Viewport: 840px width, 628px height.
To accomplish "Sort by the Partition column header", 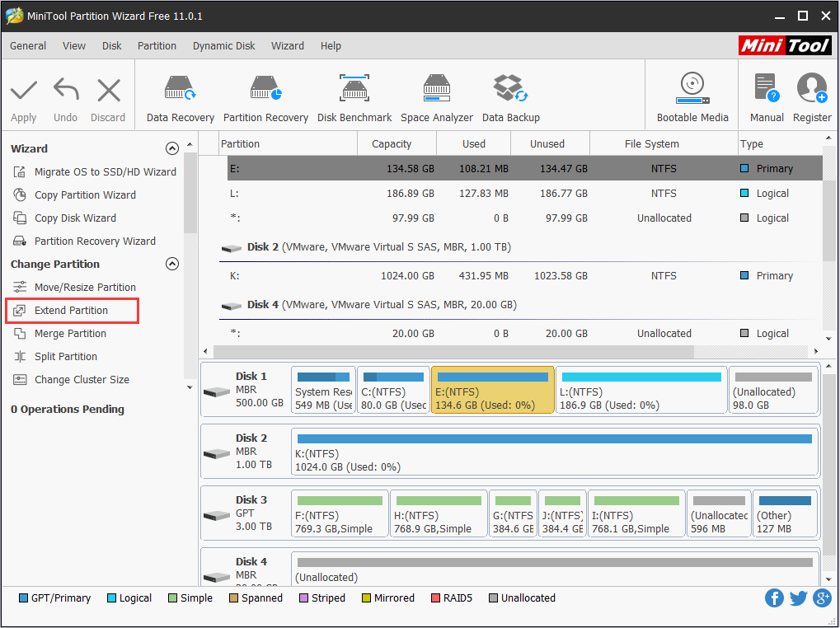I will point(289,143).
